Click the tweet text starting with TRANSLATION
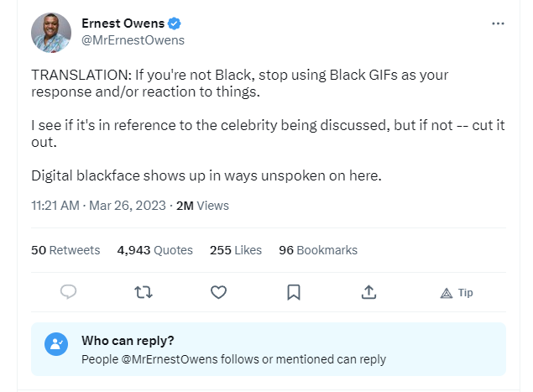The width and height of the screenshot is (533, 392). (x=239, y=82)
